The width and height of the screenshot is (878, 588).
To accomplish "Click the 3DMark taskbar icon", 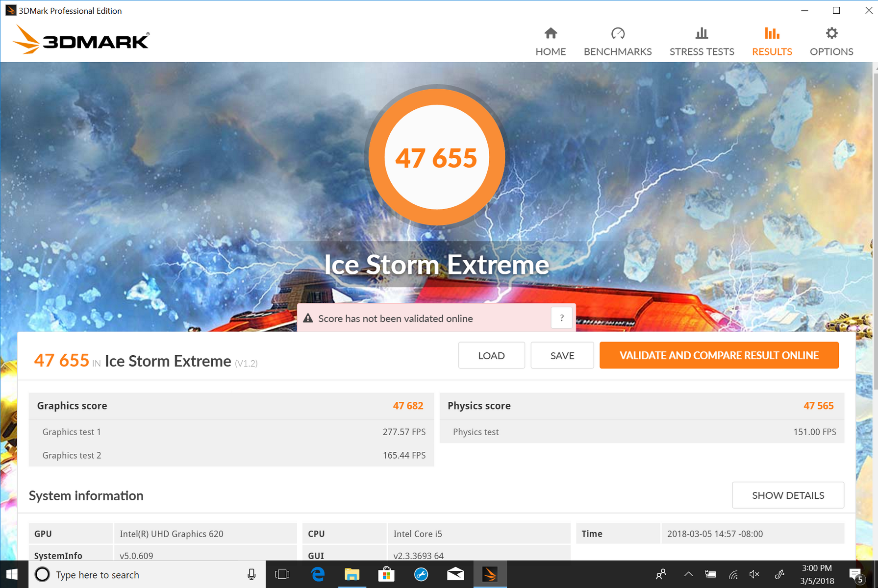I will click(x=490, y=574).
